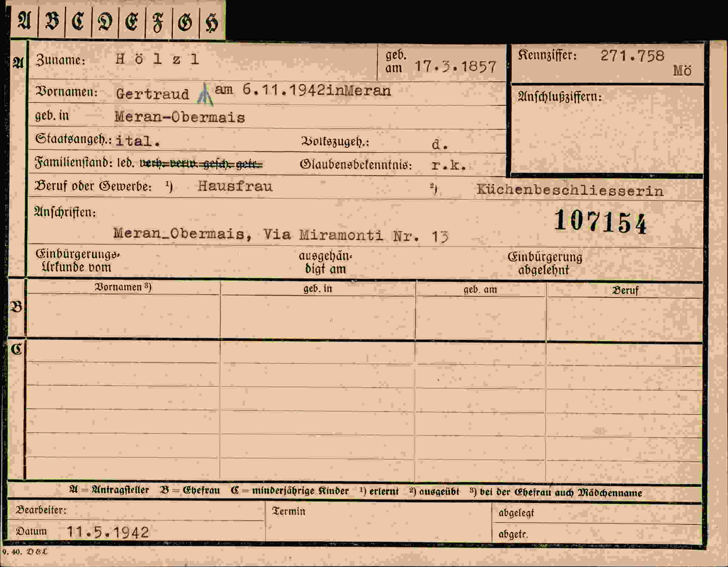
Task: Click the birth date '17.3.1857'
Action: click(455, 67)
